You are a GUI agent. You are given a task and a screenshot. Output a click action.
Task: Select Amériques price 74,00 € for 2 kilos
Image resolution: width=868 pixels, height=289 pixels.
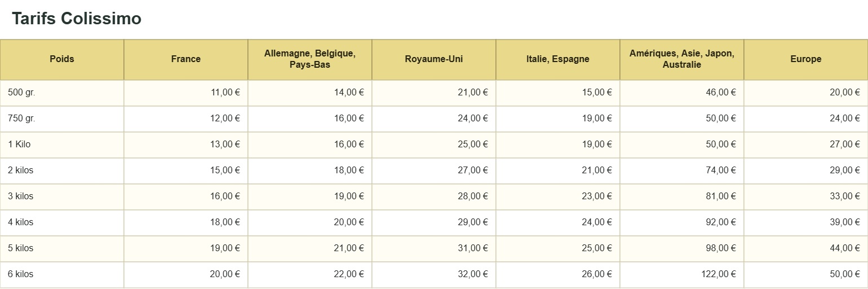tap(682, 170)
